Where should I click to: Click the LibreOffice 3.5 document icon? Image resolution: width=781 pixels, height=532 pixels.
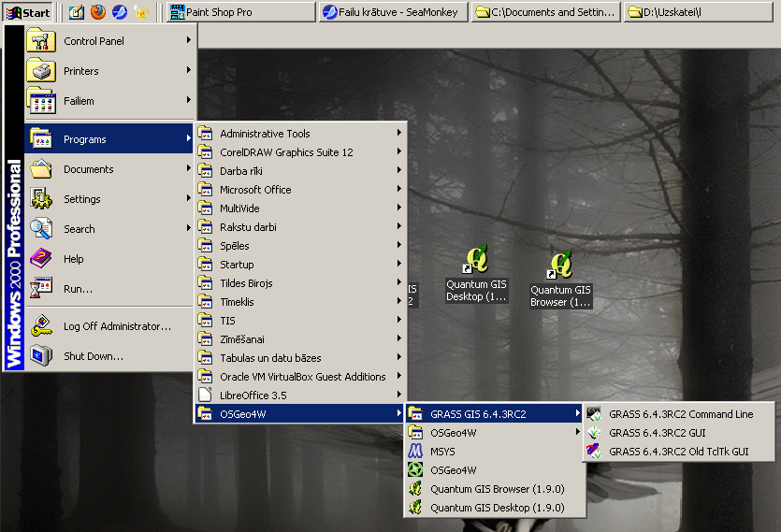click(x=205, y=395)
